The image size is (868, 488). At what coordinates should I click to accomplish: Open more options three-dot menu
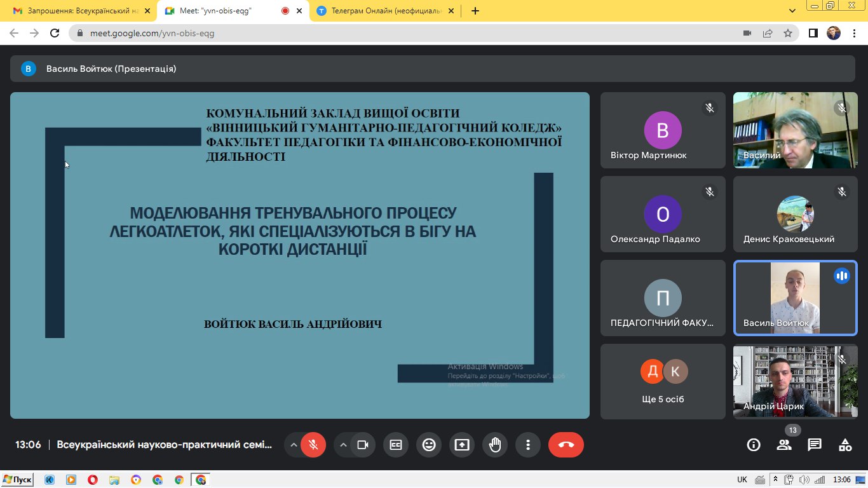pyautogui.click(x=528, y=445)
